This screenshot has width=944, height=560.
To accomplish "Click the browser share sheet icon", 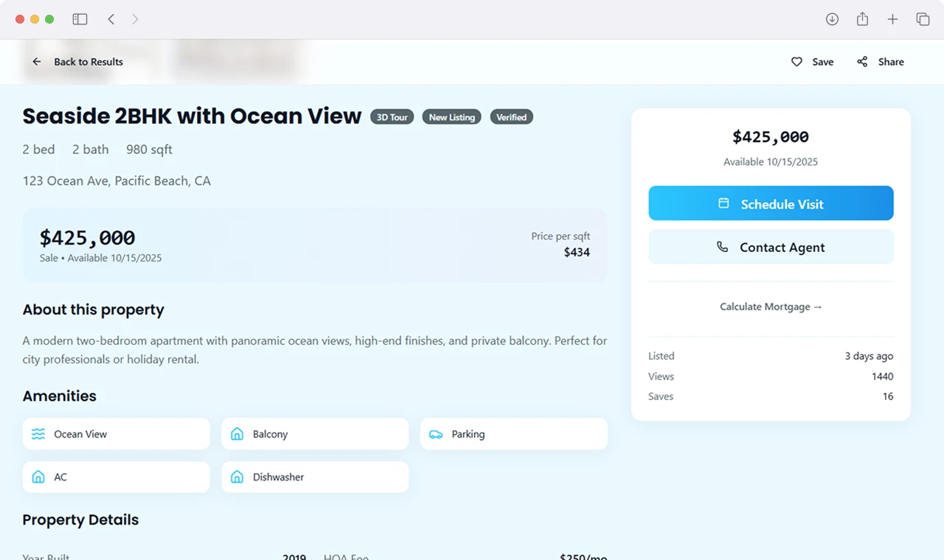I will (x=862, y=19).
